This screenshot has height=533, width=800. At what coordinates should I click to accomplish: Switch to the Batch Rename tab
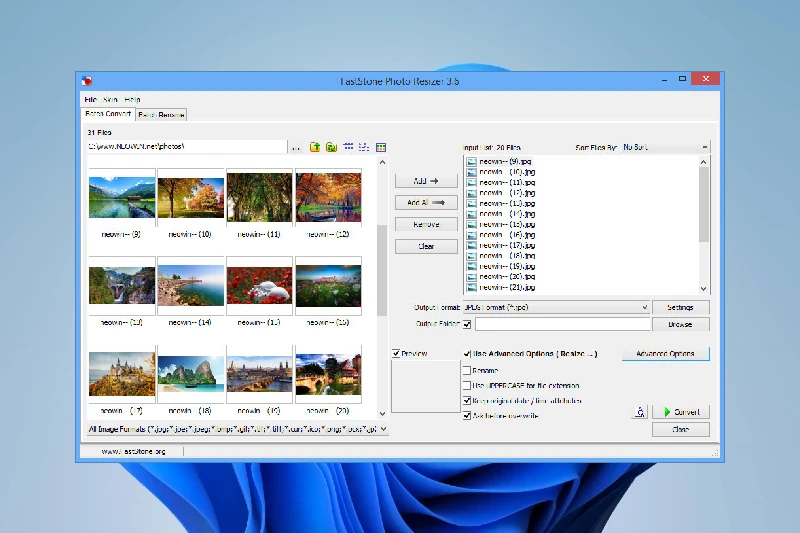tap(161, 115)
